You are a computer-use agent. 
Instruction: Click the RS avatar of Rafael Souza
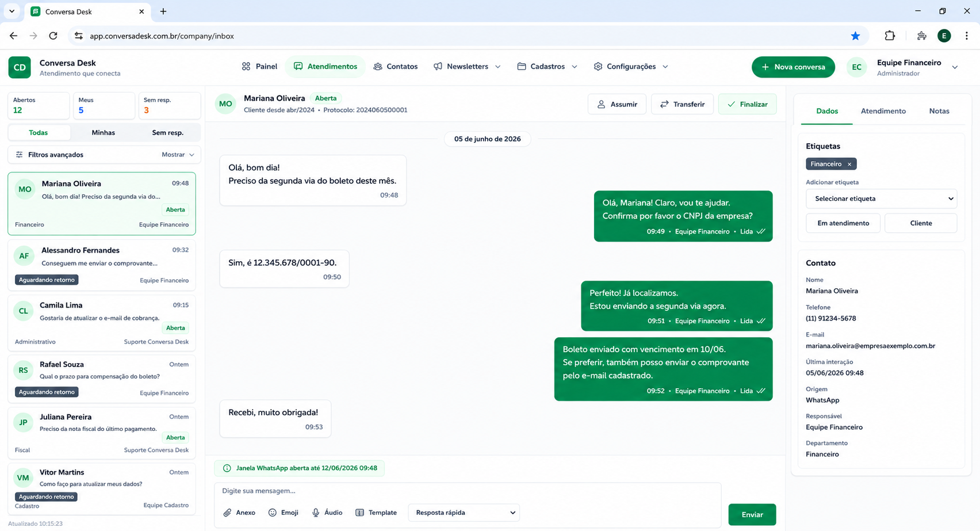23,370
